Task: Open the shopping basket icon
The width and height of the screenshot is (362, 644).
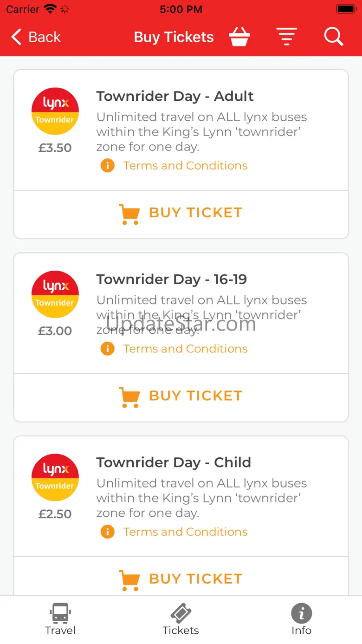Action: pyautogui.click(x=239, y=37)
